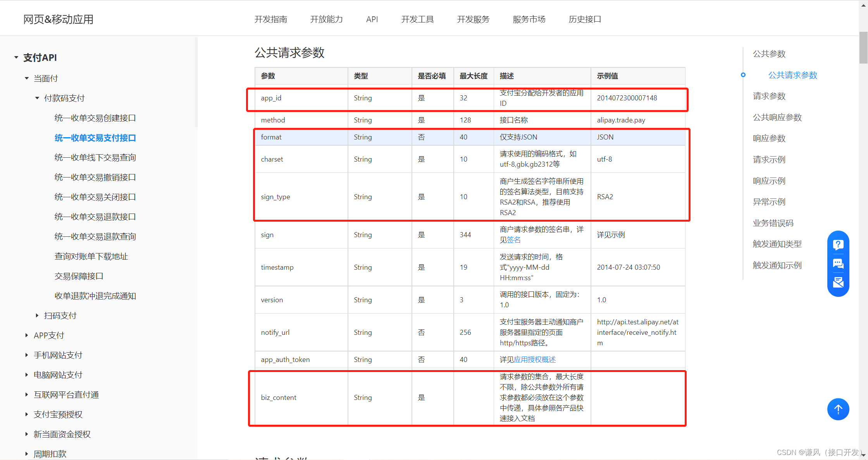The width and height of the screenshot is (868, 460).
Task: Collapse the 付款码支付 arrow
Action: click(37, 98)
